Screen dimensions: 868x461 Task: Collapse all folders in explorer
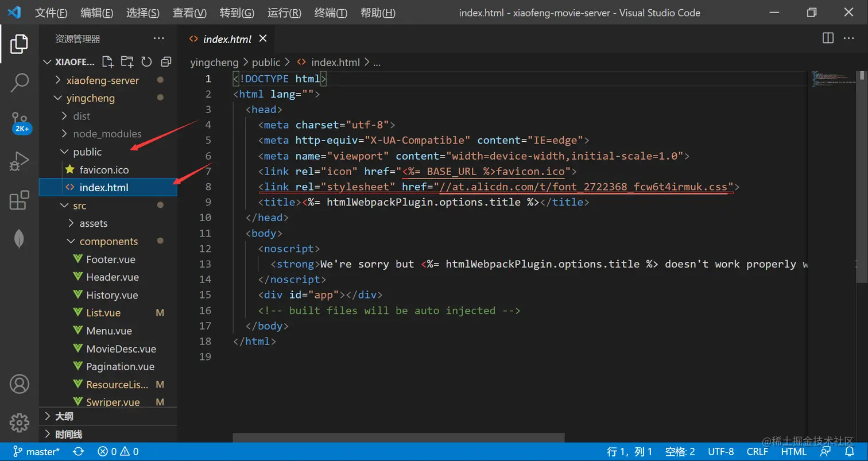pyautogui.click(x=166, y=61)
